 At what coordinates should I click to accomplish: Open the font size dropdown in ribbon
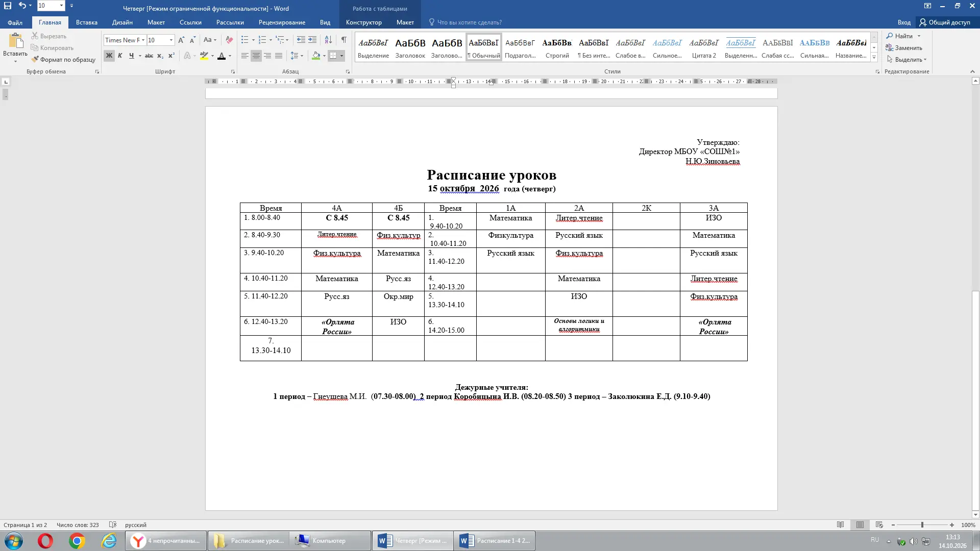point(171,40)
